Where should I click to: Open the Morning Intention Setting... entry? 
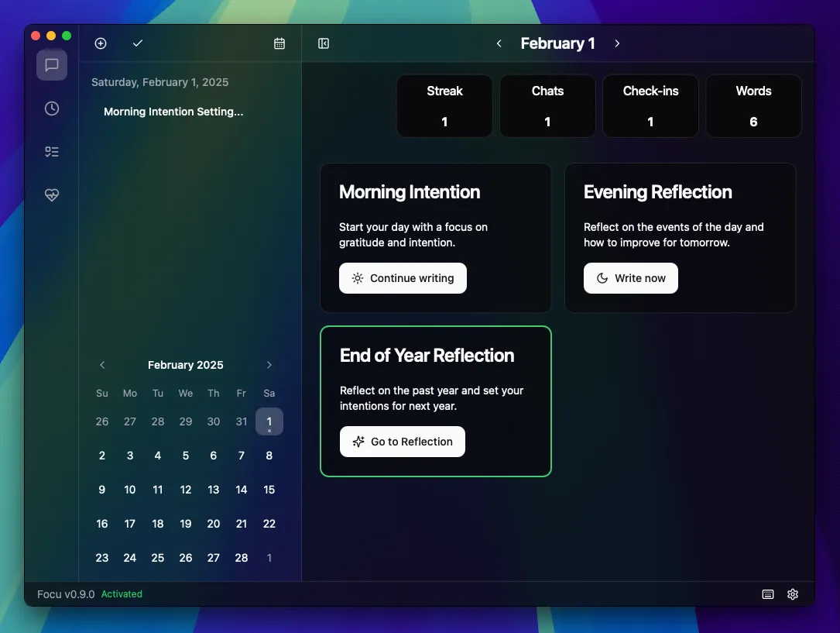click(173, 112)
